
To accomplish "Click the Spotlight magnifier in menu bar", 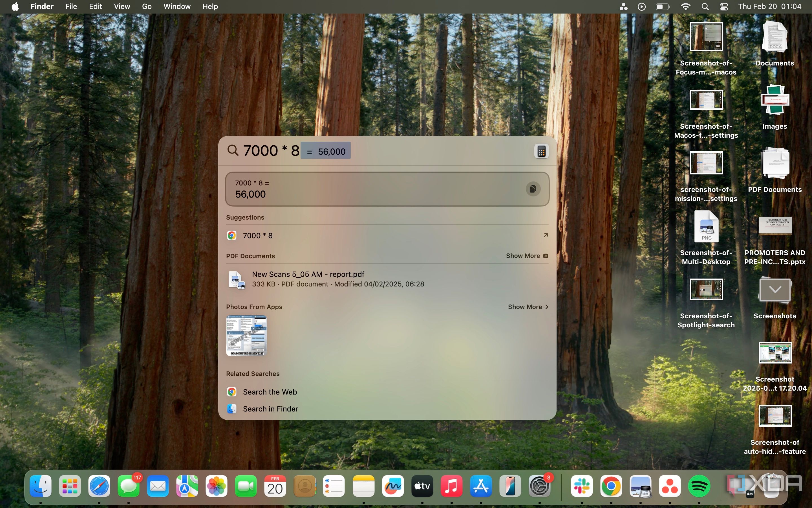I will tap(705, 6).
